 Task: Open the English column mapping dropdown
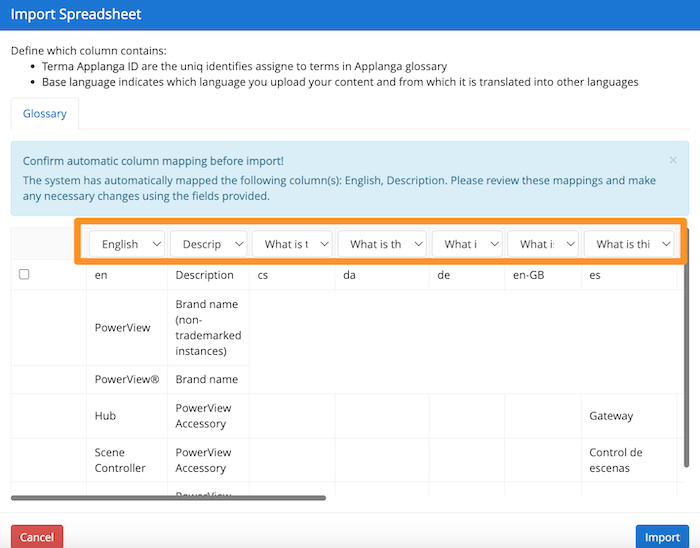[x=127, y=244]
